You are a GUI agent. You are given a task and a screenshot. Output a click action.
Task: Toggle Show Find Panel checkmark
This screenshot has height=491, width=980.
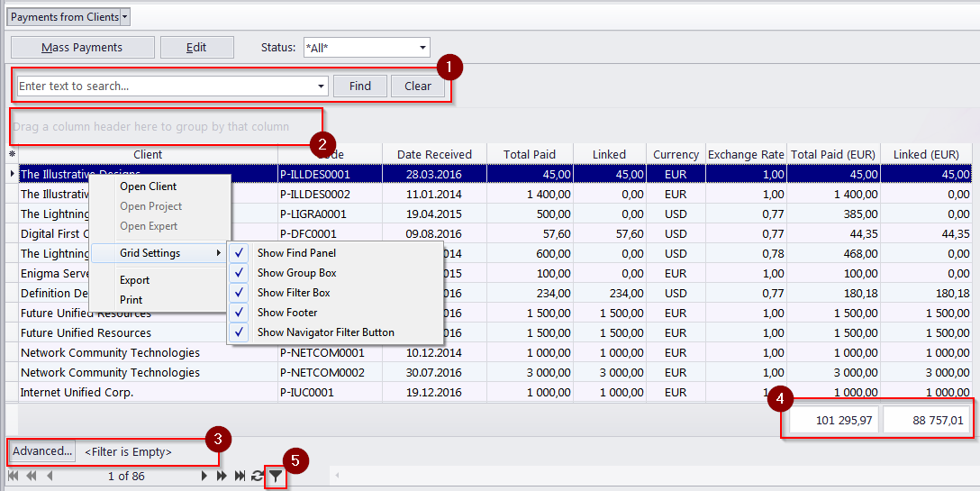point(239,252)
